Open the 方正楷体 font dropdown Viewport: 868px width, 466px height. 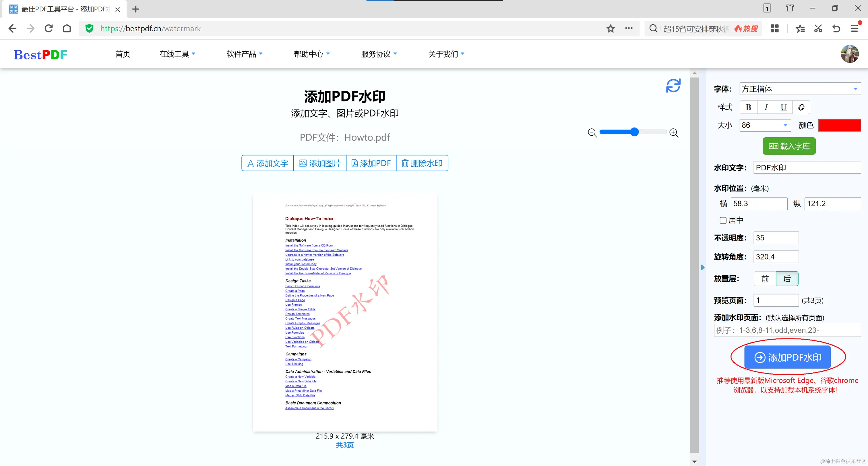(800, 89)
